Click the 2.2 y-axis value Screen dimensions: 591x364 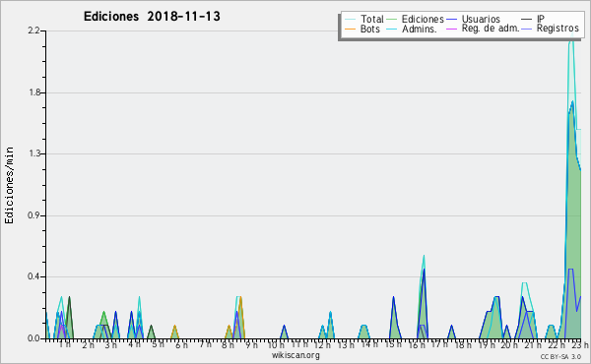coord(33,30)
